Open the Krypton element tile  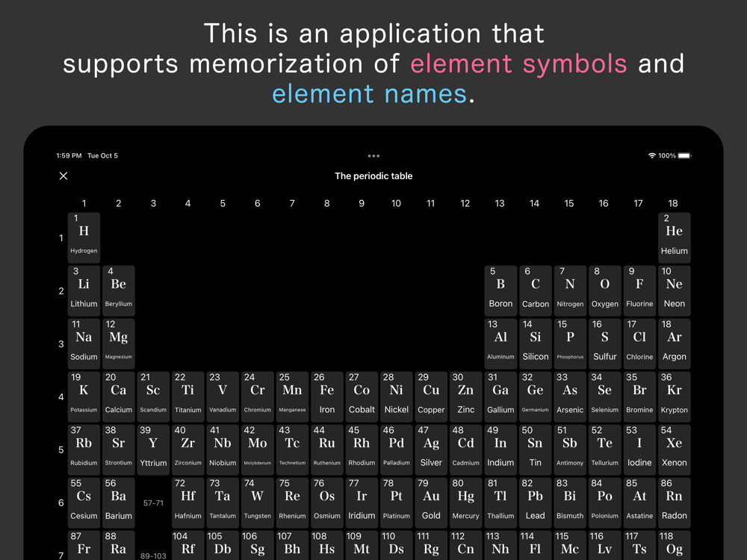point(674,397)
